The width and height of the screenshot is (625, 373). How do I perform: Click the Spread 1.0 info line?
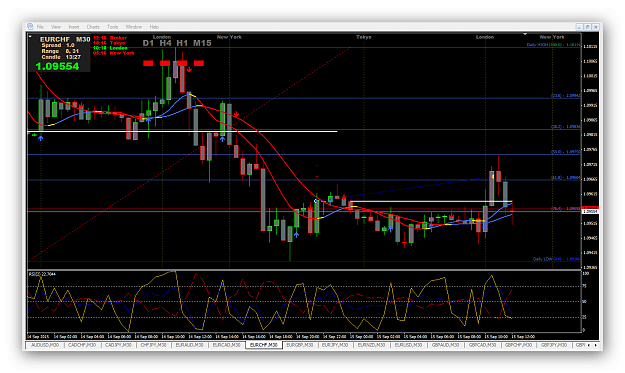pyautogui.click(x=58, y=45)
